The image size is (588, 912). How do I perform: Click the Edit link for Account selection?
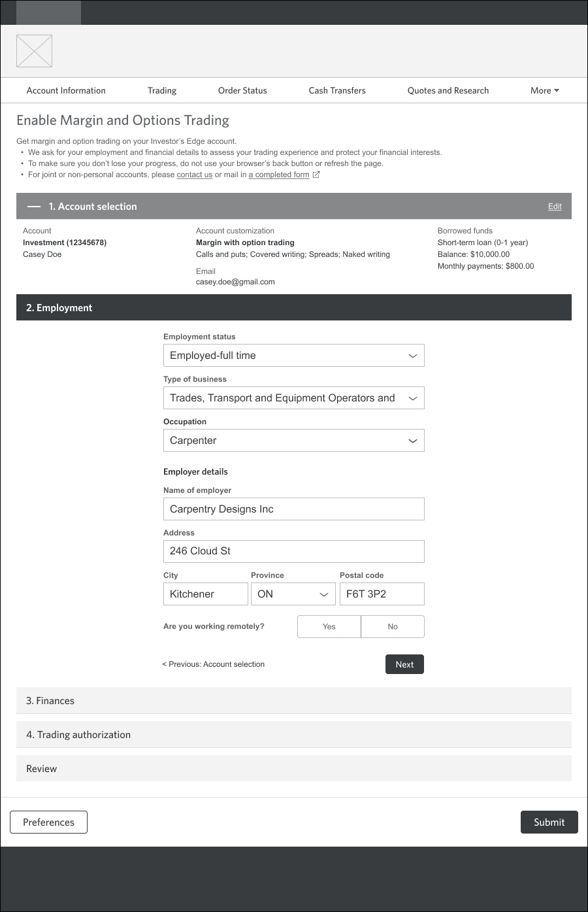click(x=555, y=206)
